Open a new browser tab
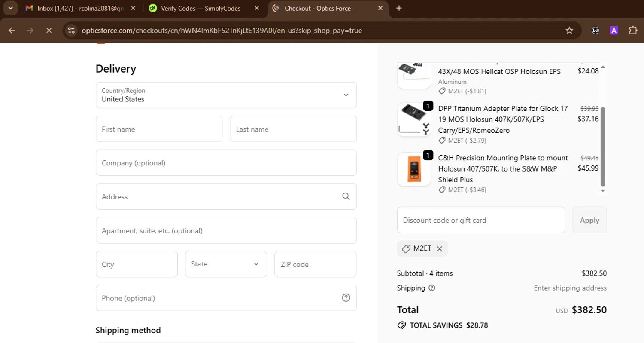This screenshot has width=644, height=343. tap(399, 8)
